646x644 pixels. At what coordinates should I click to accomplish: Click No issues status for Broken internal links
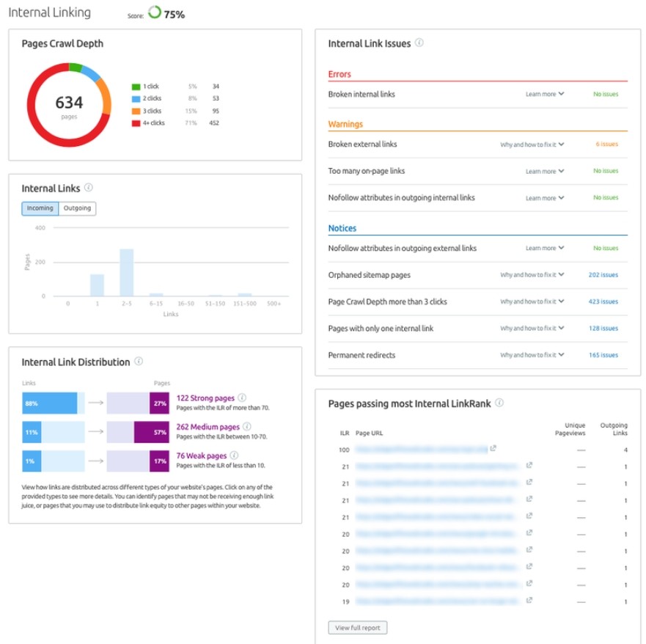(x=606, y=95)
